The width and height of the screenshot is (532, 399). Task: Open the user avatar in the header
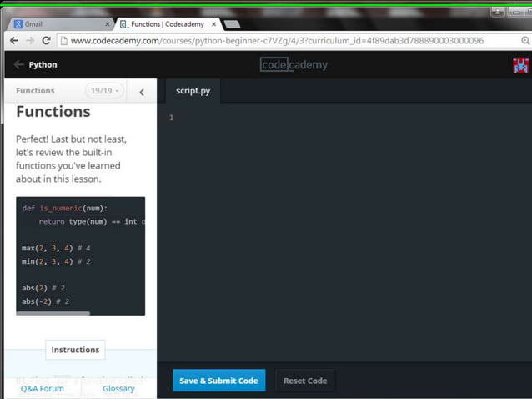point(520,65)
